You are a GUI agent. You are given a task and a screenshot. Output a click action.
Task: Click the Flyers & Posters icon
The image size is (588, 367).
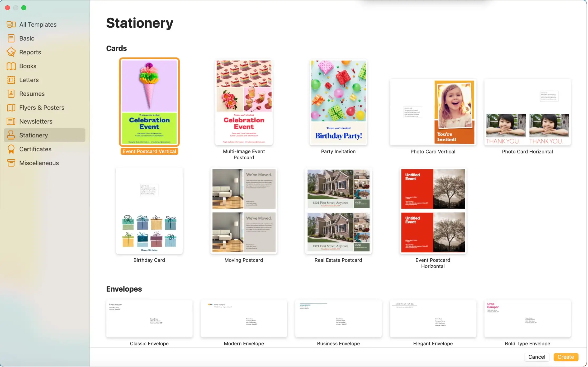pyautogui.click(x=11, y=108)
